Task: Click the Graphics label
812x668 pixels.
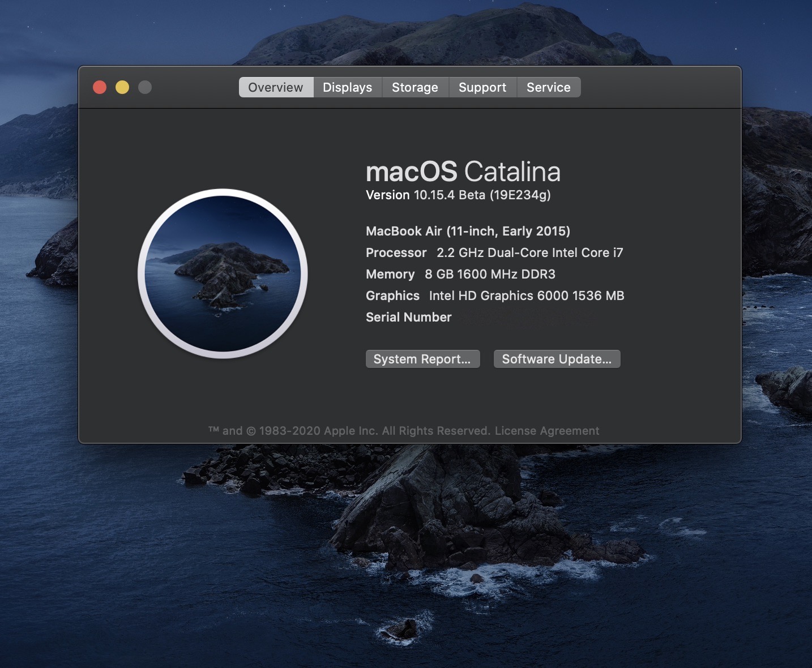Action: pos(392,296)
